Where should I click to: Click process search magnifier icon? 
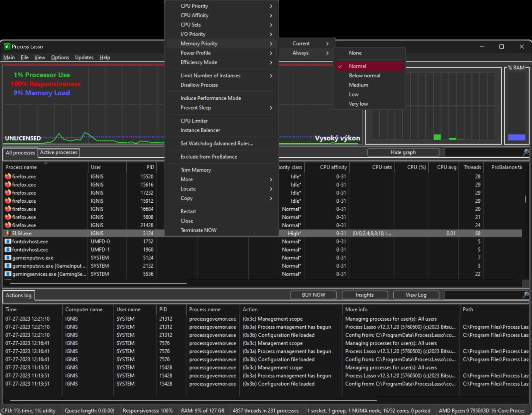525,152
